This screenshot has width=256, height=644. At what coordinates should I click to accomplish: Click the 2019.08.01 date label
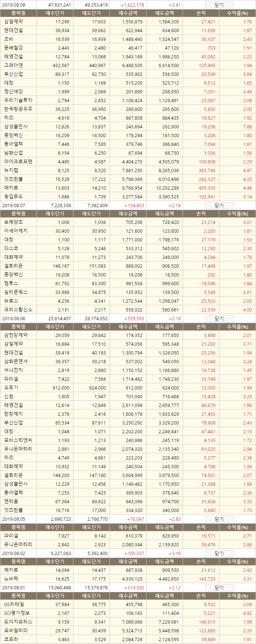pos(14,588)
